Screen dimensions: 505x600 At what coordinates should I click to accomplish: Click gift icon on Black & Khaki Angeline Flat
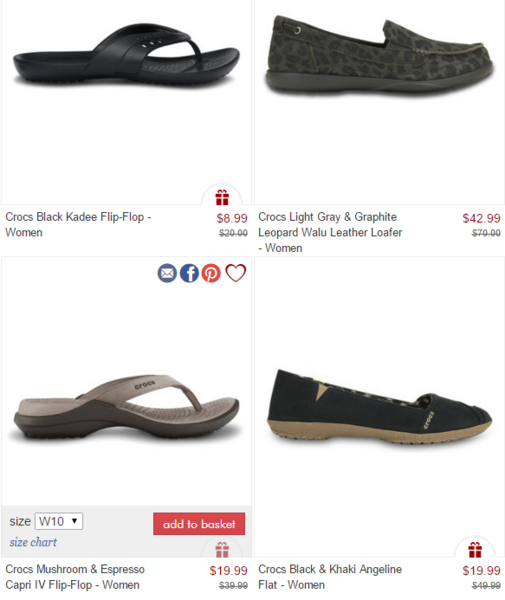[475, 550]
